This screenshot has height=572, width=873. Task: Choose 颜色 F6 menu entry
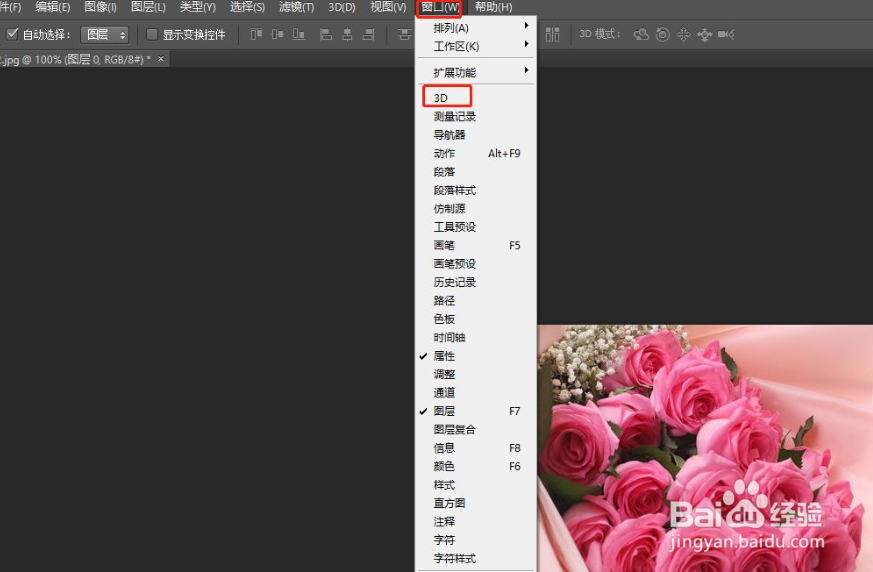[476, 466]
